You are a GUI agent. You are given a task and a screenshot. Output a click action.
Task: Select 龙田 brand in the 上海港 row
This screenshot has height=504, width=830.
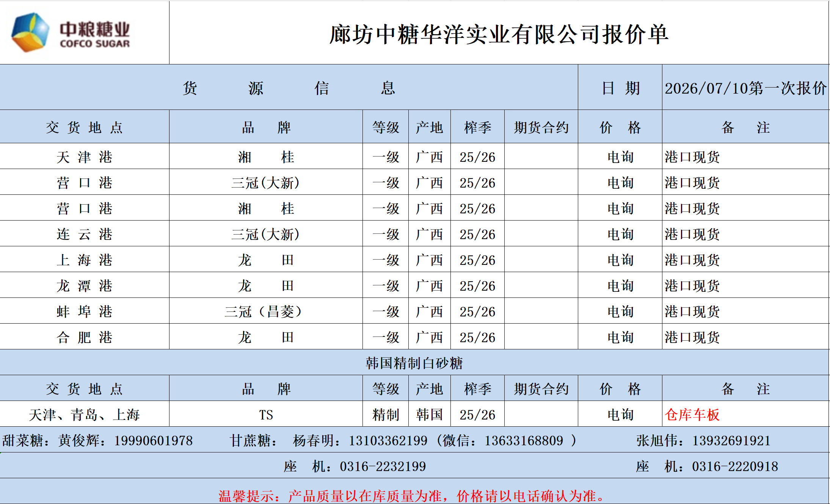pyautogui.click(x=266, y=260)
